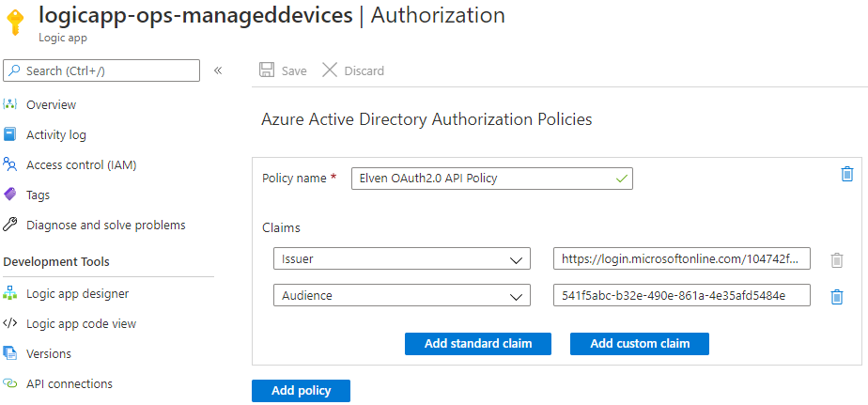Click the Logic app designer icon
Viewport: 868px width, 405px height.
click(10, 293)
